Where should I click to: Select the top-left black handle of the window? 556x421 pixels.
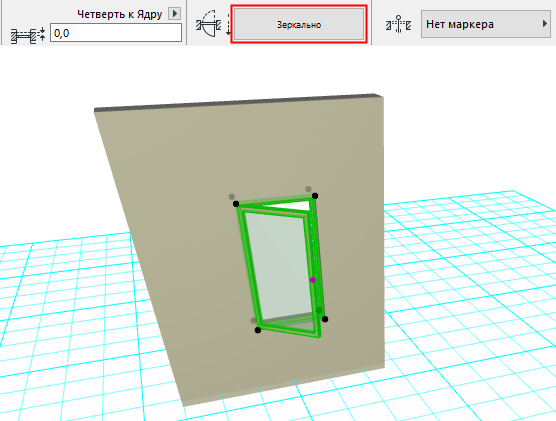236,204
